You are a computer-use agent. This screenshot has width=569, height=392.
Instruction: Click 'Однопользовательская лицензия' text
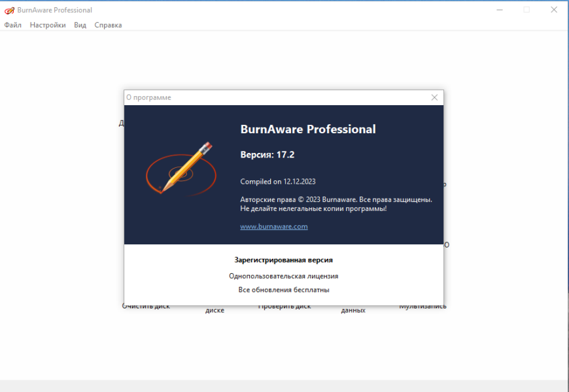(x=283, y=276)
